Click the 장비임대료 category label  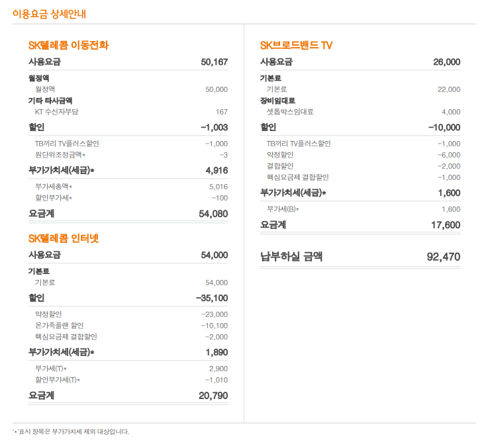[277, 101]
